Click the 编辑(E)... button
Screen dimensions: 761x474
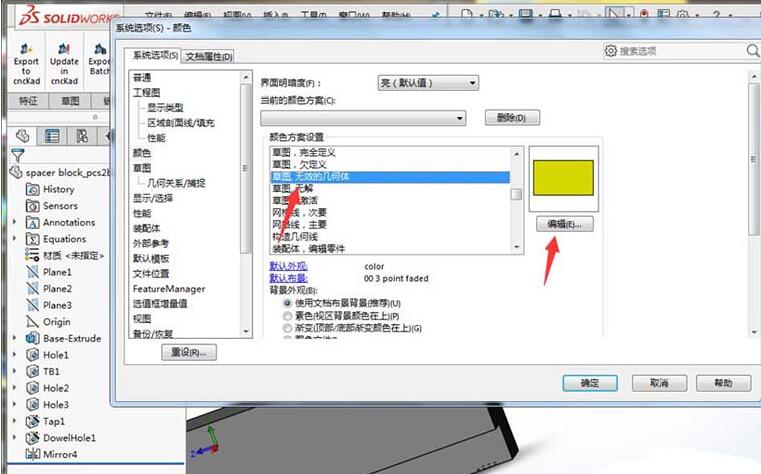coord(564,224)
